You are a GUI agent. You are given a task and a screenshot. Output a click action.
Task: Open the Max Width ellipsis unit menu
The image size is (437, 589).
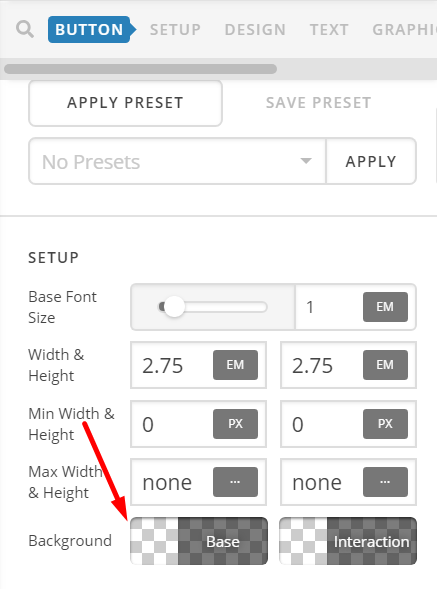[235, 482]
